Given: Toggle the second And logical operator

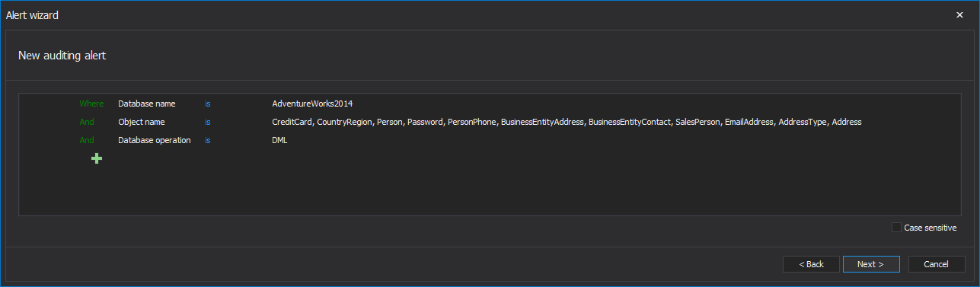Looking at the screenshot, I should point(87,140).
